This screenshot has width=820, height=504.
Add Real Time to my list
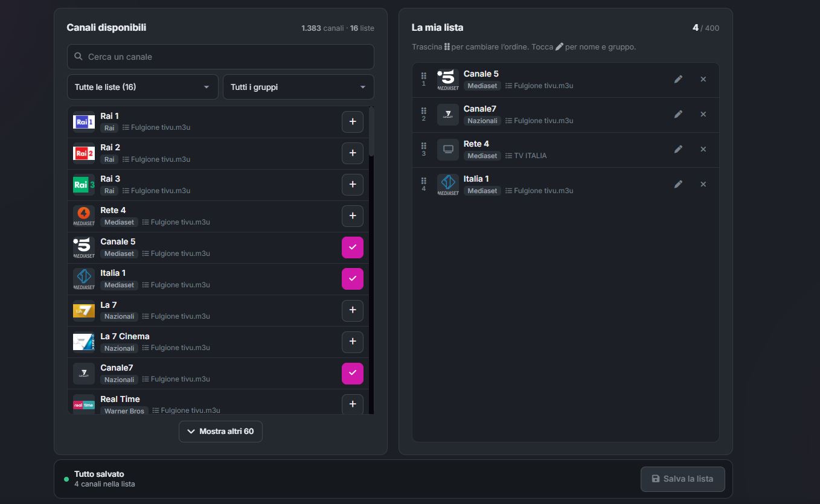click(x=353, y=404)
